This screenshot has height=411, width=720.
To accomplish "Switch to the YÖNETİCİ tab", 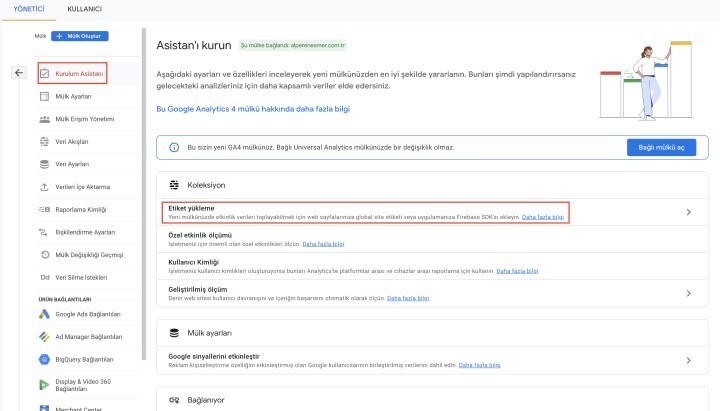I will tap(29, 9).
